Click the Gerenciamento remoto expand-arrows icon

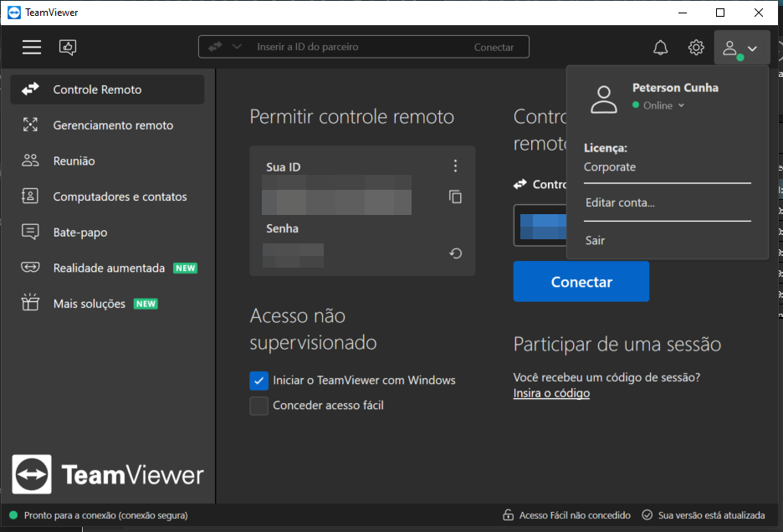pos(30,125)
